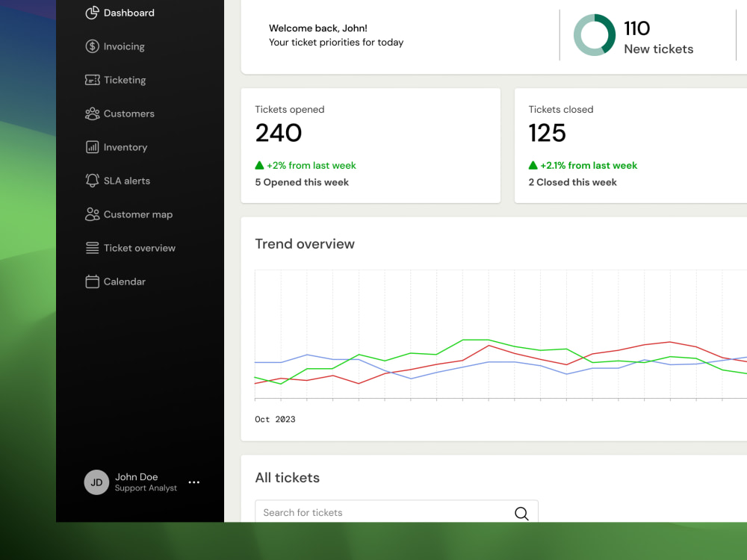
Task: Click the '5 Opened this week' text
Action: pos(302,182)
